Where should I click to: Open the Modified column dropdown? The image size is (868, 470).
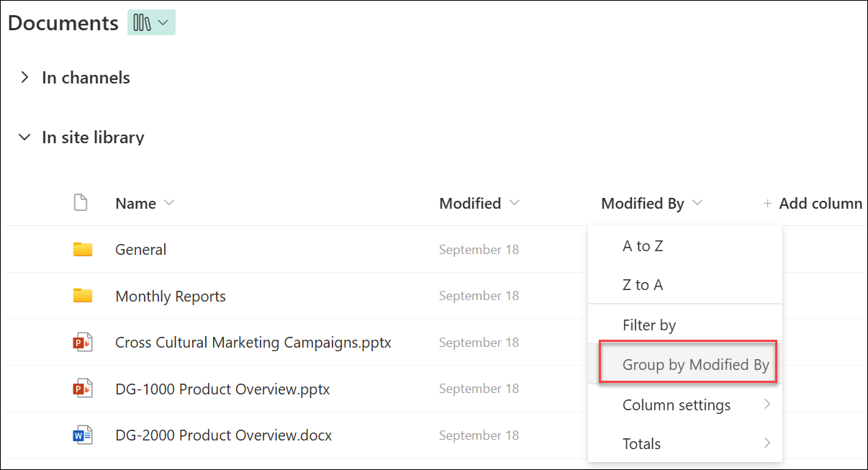(515, 204)
